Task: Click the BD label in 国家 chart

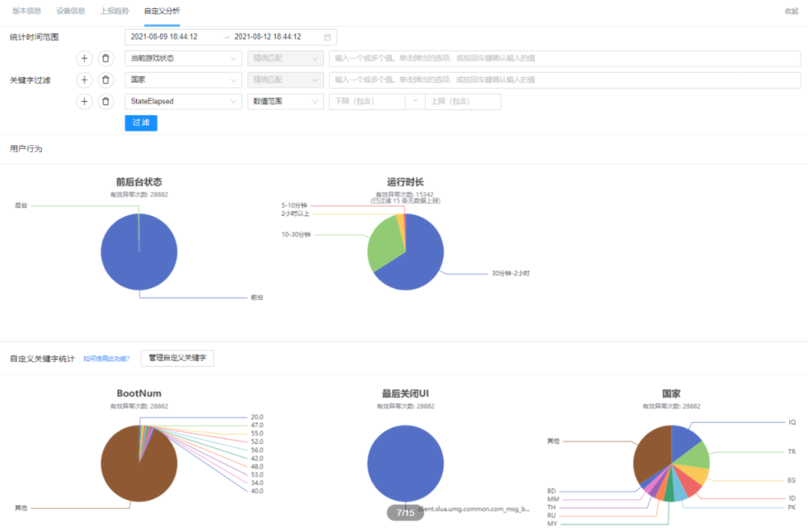Action: click(551, 492)
